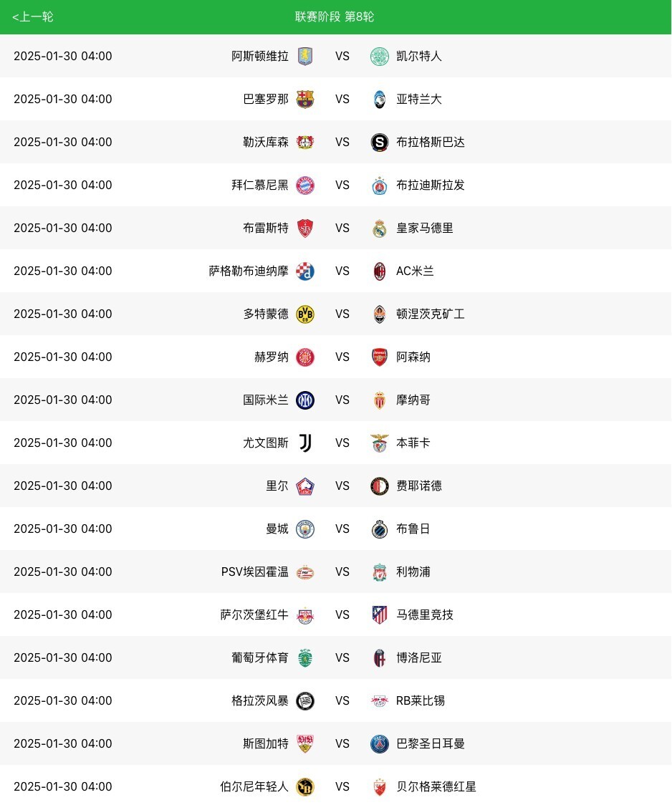Screen dimensions: 672x805
Task: Click the AC Milan crest icon
Action: click(x=380, y=271)
